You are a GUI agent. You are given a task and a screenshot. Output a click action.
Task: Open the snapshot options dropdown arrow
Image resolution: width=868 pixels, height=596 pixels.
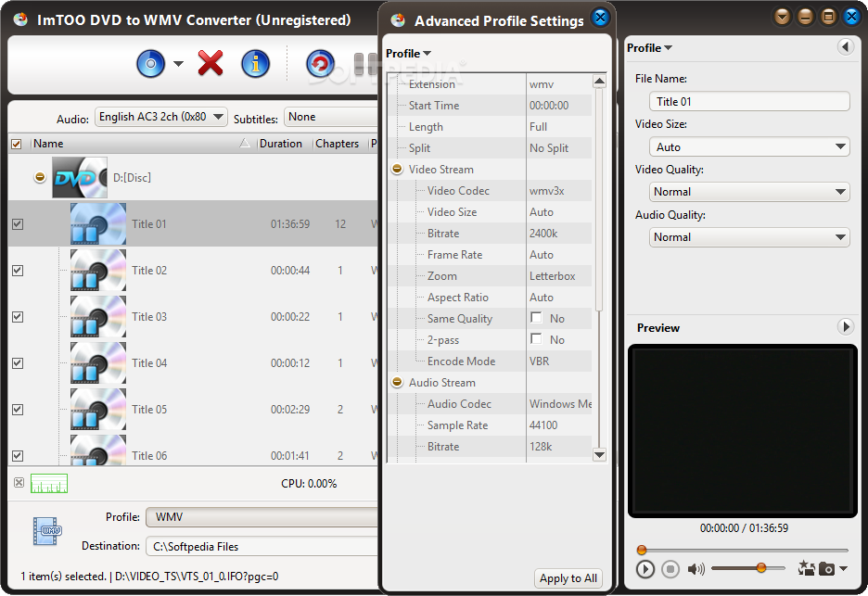[x=843, y=569]
